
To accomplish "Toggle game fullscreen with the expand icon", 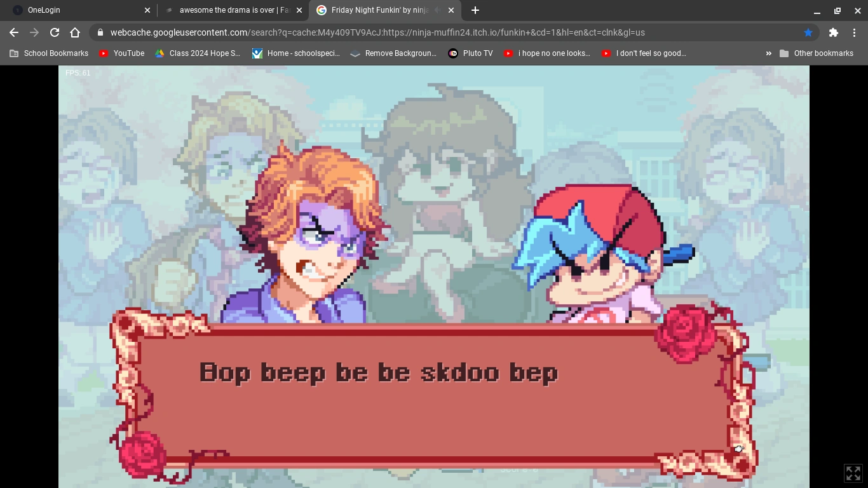I will pyautogui.click(x=853, y=473).
